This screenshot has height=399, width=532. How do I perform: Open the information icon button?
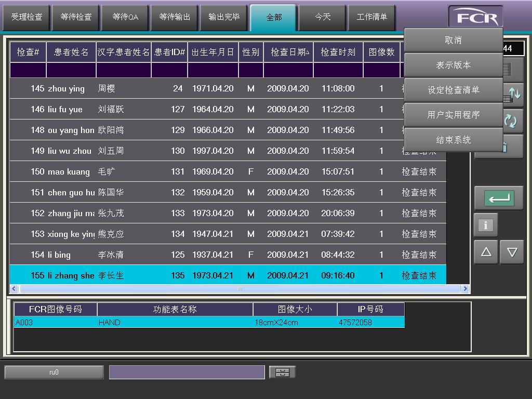[486, 225]
